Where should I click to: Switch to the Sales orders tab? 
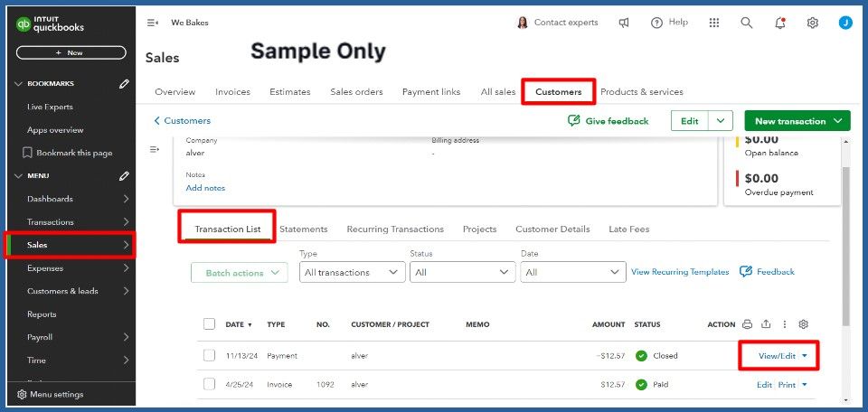click(x=356, y=92)
